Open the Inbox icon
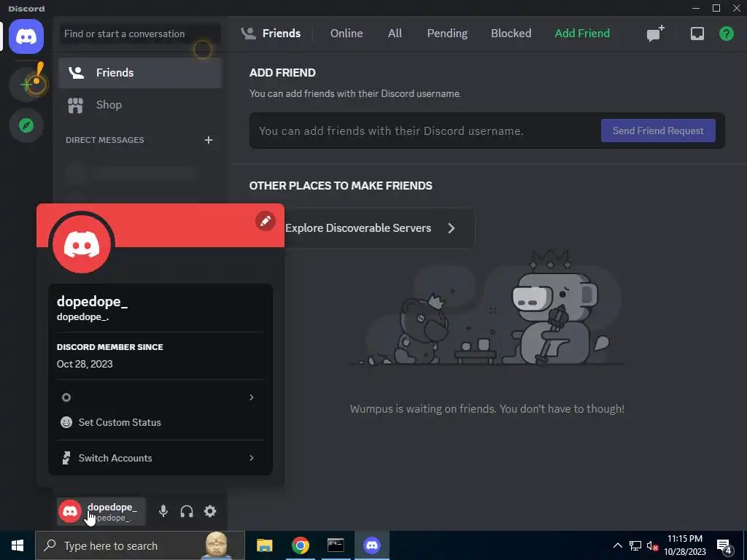Viewport: 747px width, 560px height. pyautogui.click(x=697, y=34)
